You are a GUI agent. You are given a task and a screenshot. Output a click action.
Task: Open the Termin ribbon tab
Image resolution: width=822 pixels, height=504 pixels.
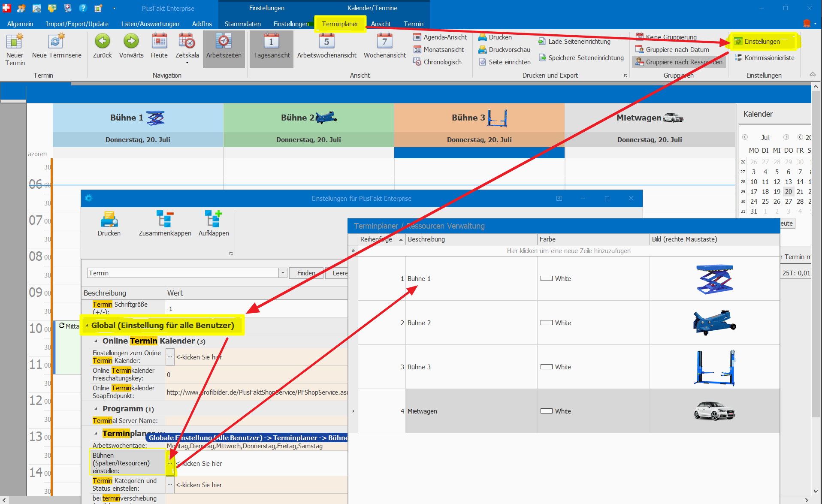(x=414, y=24)
